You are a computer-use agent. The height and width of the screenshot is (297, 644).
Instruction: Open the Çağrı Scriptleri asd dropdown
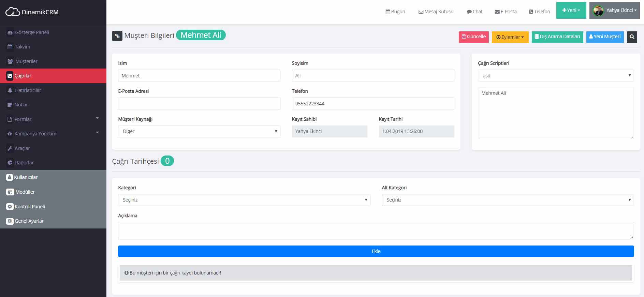556,76
